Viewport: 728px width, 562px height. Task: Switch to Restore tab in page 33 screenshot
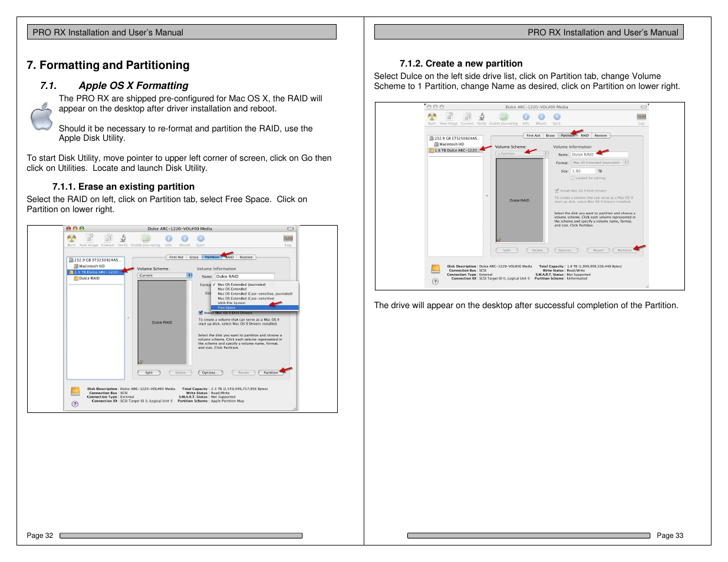point(601,135)
